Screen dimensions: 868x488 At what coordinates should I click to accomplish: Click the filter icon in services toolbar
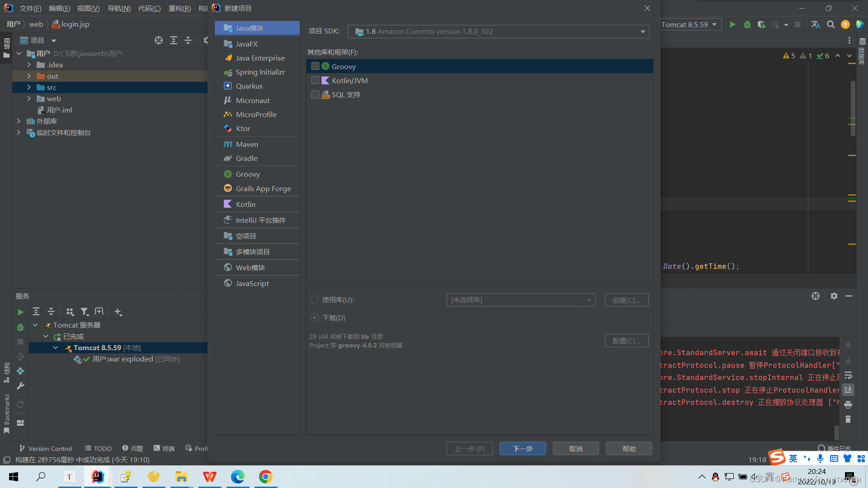click(85, 312)
